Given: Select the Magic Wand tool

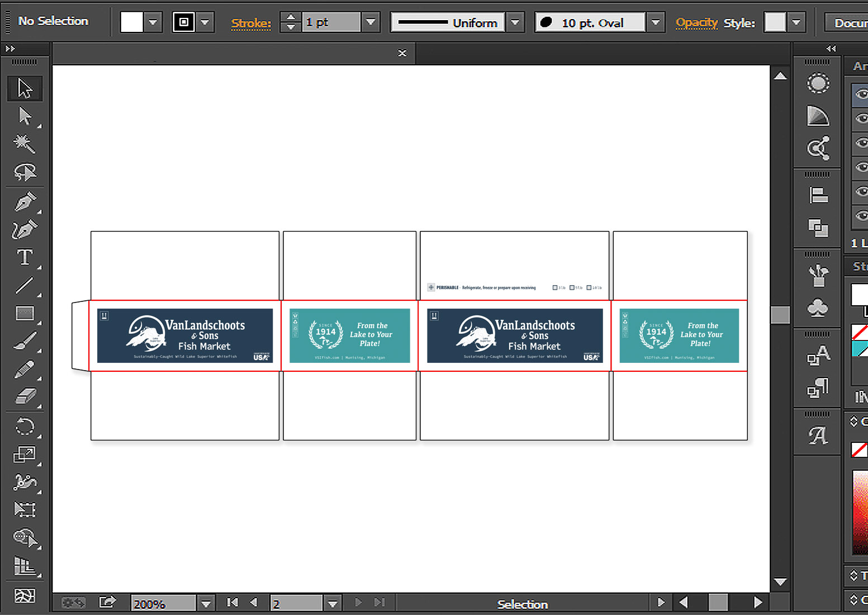Looking at the screenshot, I should [25, 144].
